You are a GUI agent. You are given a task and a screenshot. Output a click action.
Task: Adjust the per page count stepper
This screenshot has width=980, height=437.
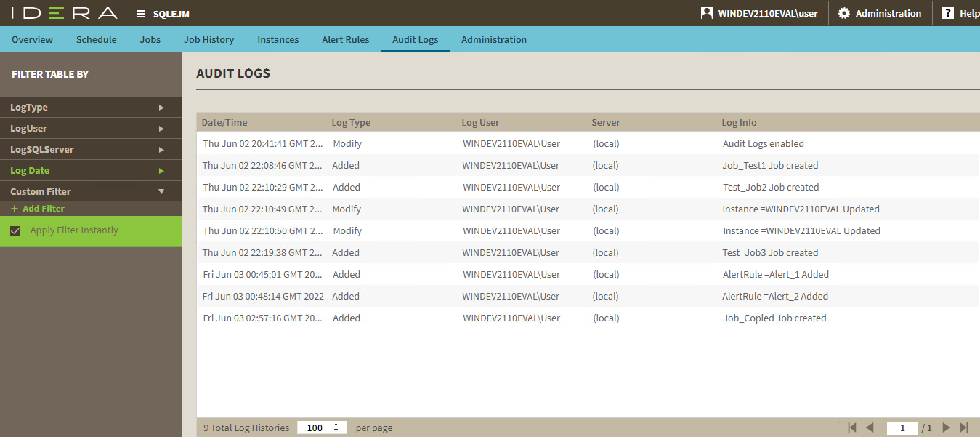(x=336, y=428)
